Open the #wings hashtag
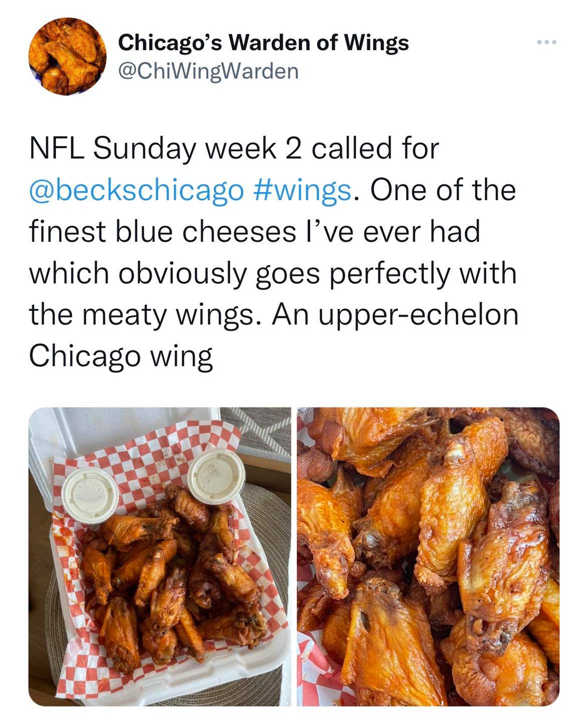This screenshot has width=588, height=721. point(302,190)
